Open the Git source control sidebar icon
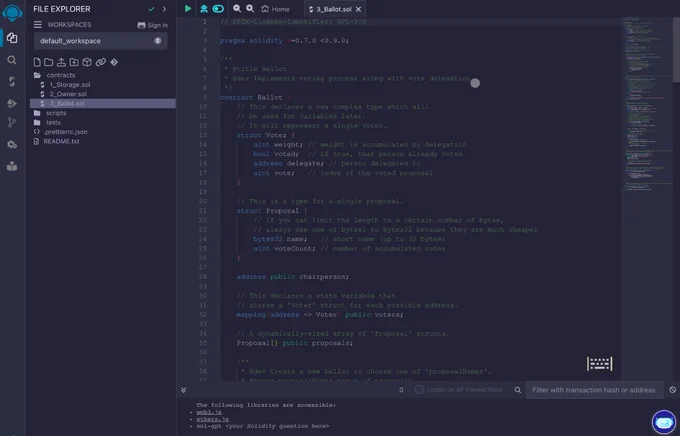The width and height of the screenshot is (680, 436). pyautogui.click(x=12, y=123)
